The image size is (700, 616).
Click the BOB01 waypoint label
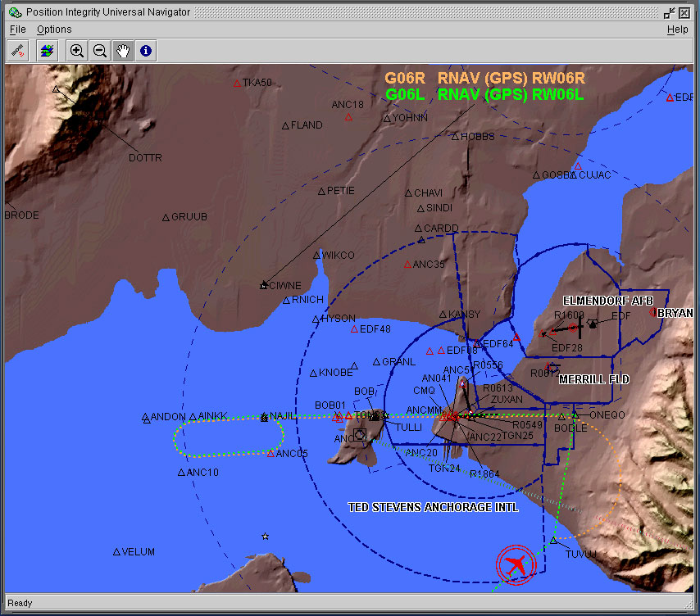(x=330, y=405)
